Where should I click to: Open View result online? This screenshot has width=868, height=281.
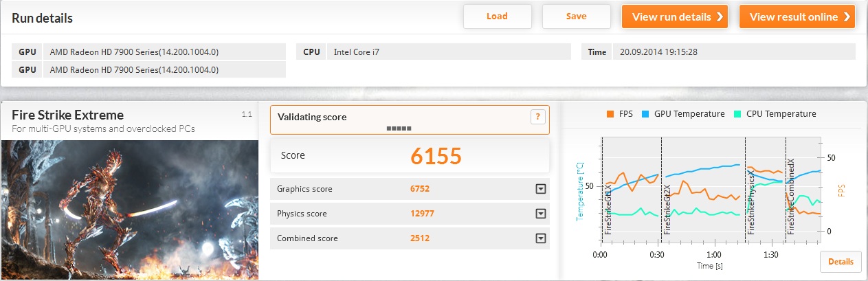pos(797,17)
